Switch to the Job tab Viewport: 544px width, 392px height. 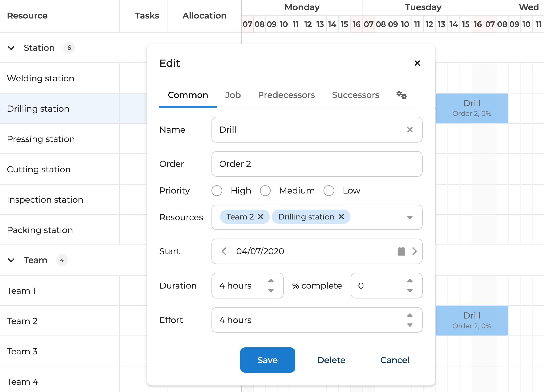[233, 95]
